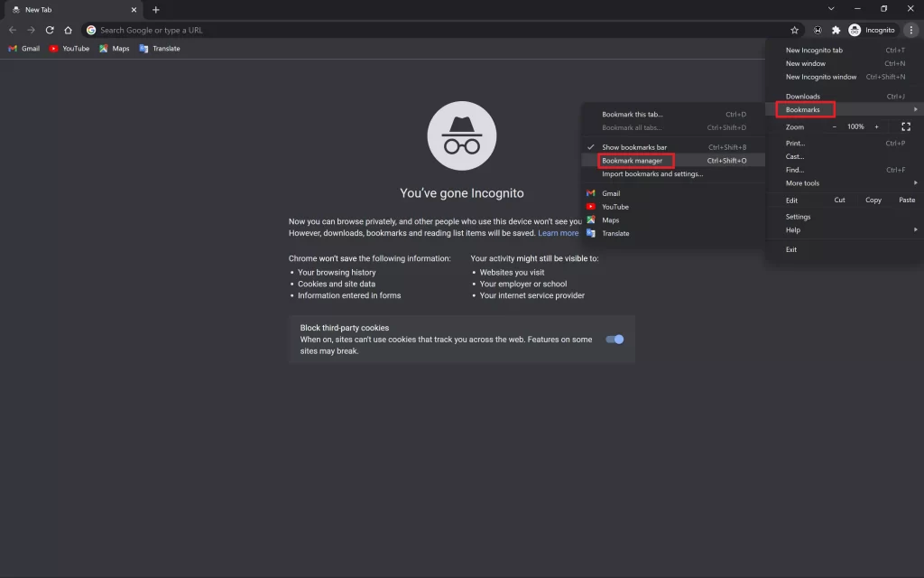Image resolution: width=924 pixels, height=578 pixels.
Task: Go to the home page icon
Action: [68, 30]
